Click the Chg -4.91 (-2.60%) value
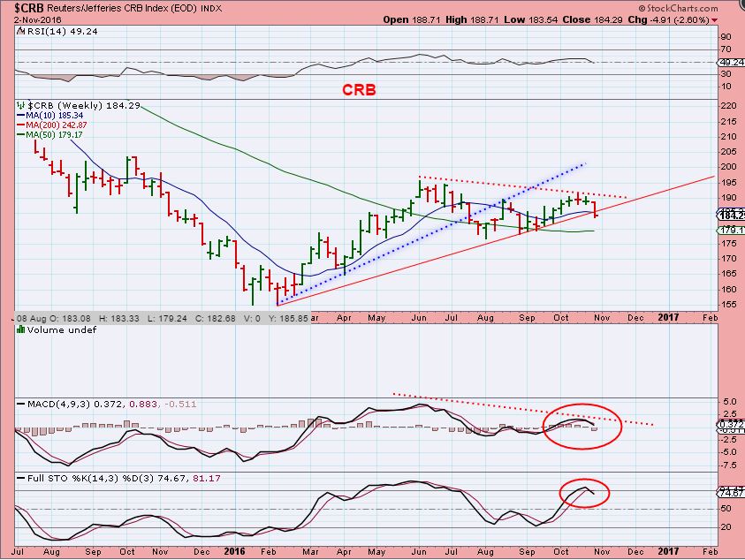The width and height of the screenshot is (745, 560). [x=668, y=20]
